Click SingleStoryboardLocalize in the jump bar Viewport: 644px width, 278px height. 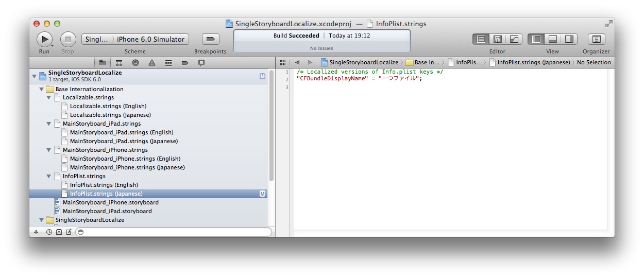360,62
